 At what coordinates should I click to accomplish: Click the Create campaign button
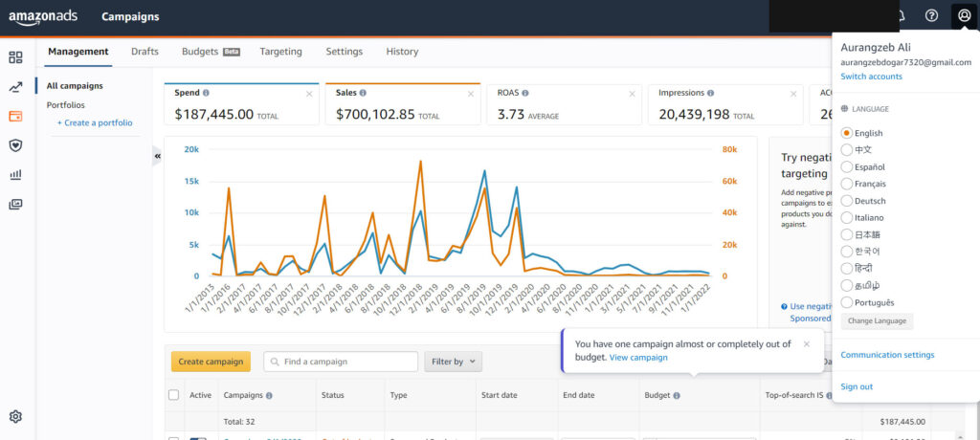tap(211, 362)
